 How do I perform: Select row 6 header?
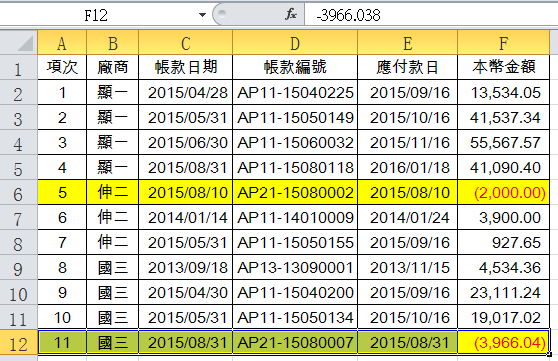click(19, 193)
